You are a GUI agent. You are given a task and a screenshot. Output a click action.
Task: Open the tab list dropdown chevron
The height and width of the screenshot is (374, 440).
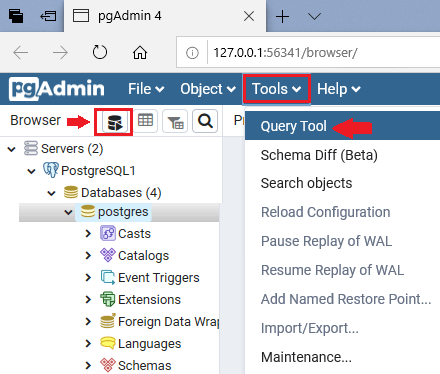pos(314,16)
